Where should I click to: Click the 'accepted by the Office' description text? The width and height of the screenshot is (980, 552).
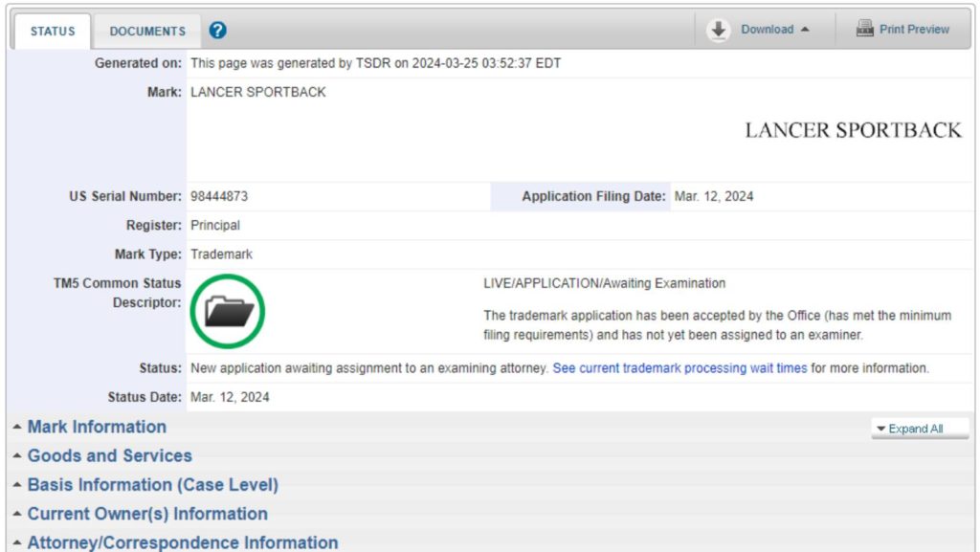click(718, 325)
